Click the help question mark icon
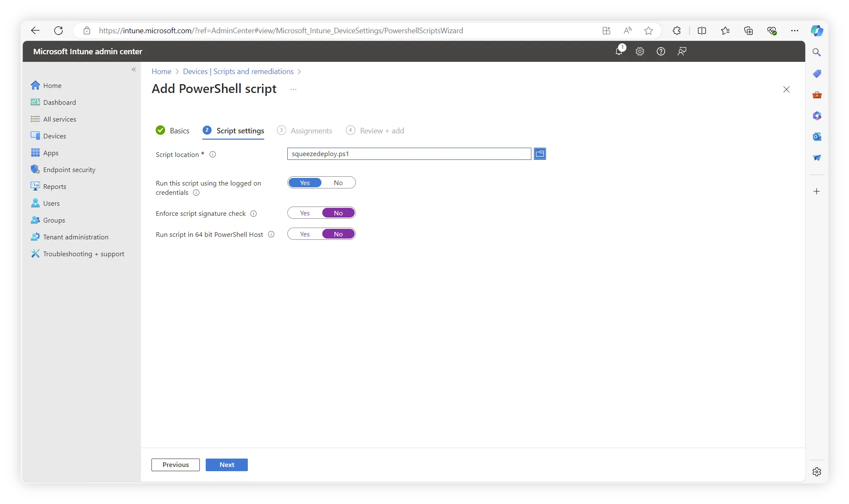 coord(661,51)
